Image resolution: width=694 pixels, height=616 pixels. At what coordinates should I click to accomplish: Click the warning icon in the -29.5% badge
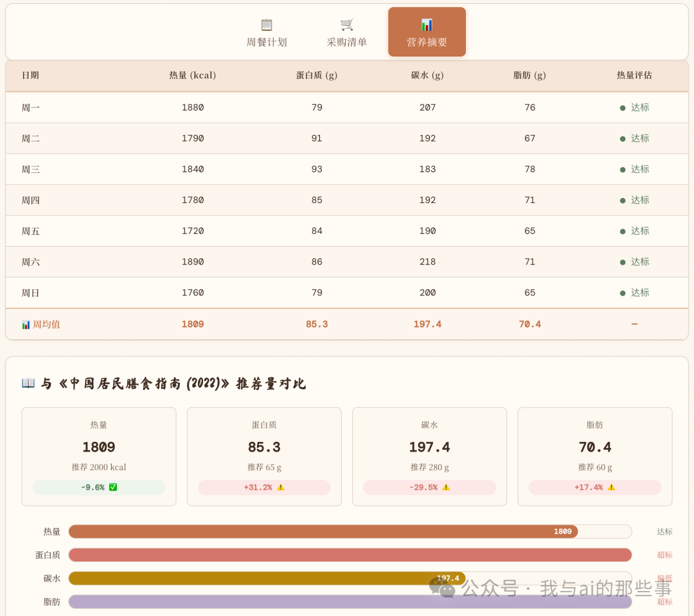pos(446,488)
